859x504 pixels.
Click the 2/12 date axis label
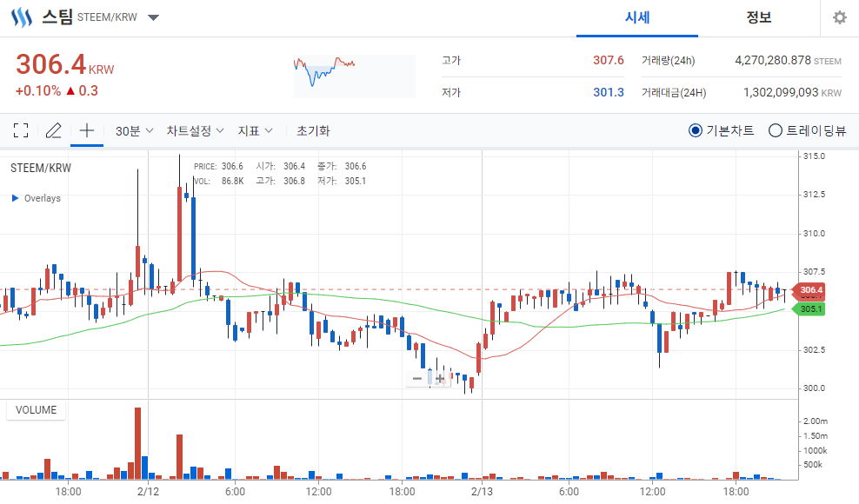[148, 492]
